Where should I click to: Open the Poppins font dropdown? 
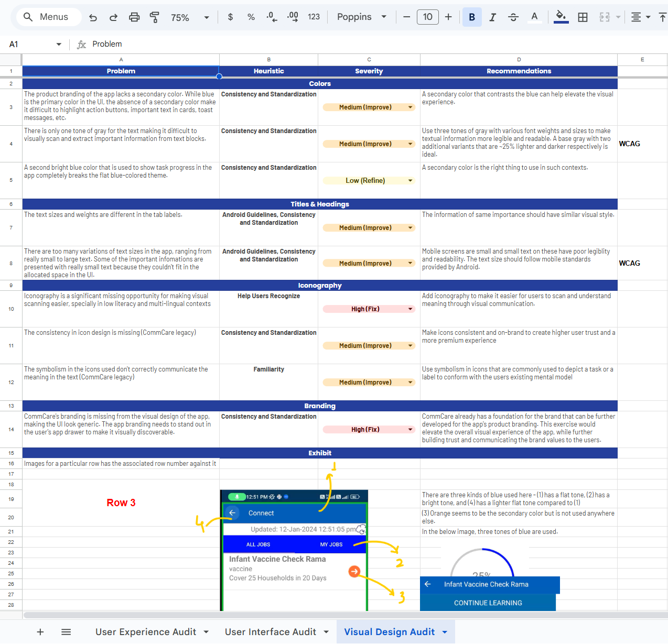click(x=362, y=17)
